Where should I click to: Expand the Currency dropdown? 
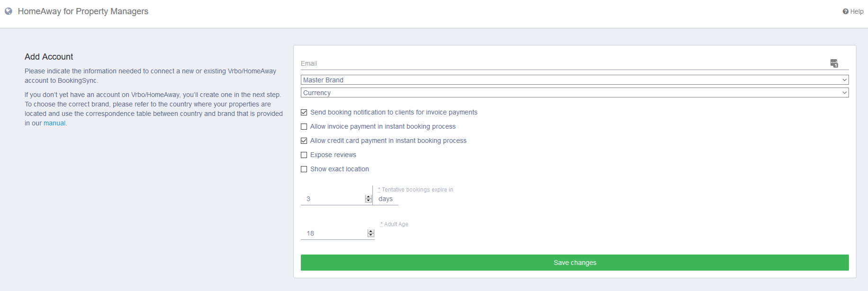(574, 93)
